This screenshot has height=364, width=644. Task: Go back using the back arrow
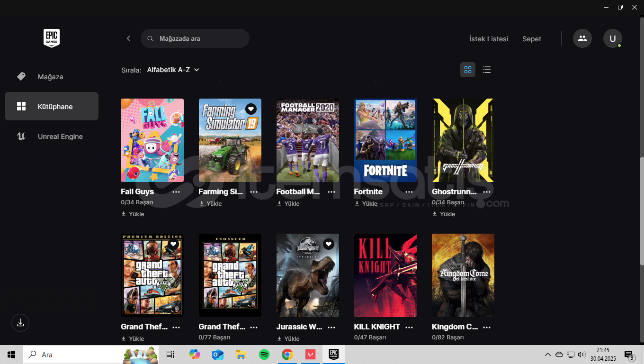pos(128,38)
